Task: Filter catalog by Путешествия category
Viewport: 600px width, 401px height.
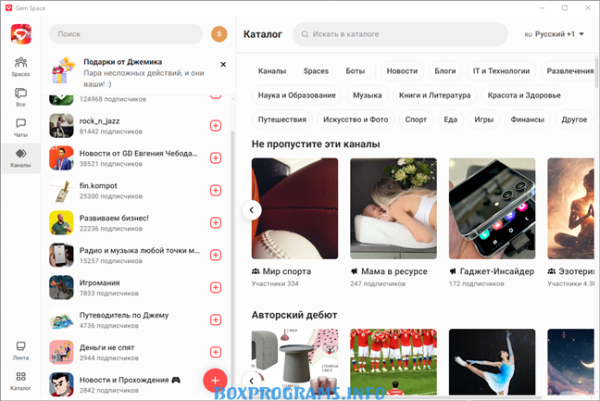Action: (282, 119)
